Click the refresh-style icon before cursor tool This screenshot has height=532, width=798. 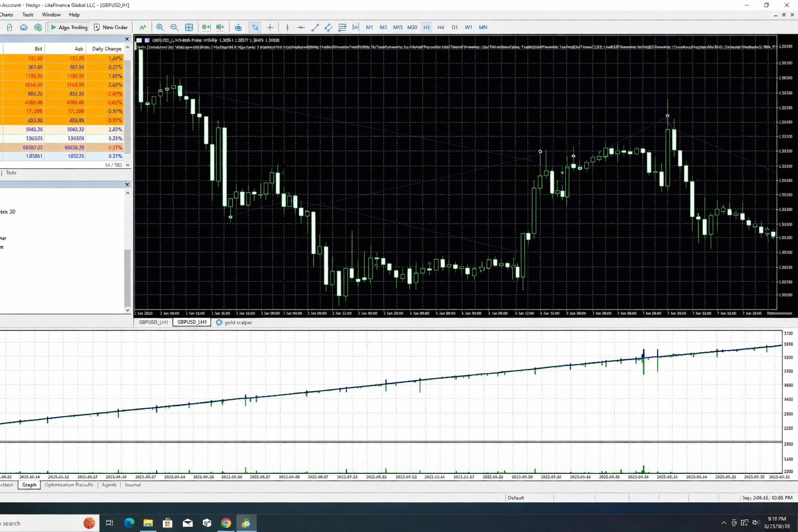click(x=238, y=27)
